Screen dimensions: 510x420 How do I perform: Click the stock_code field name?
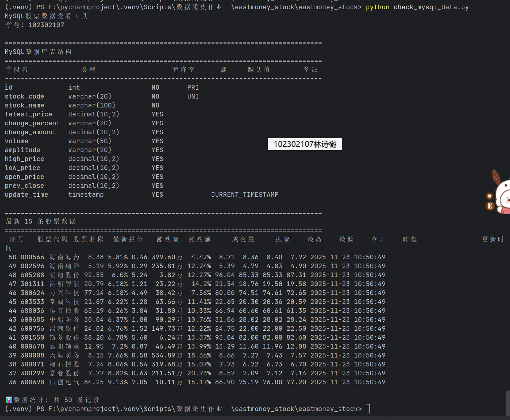point(24,96)
